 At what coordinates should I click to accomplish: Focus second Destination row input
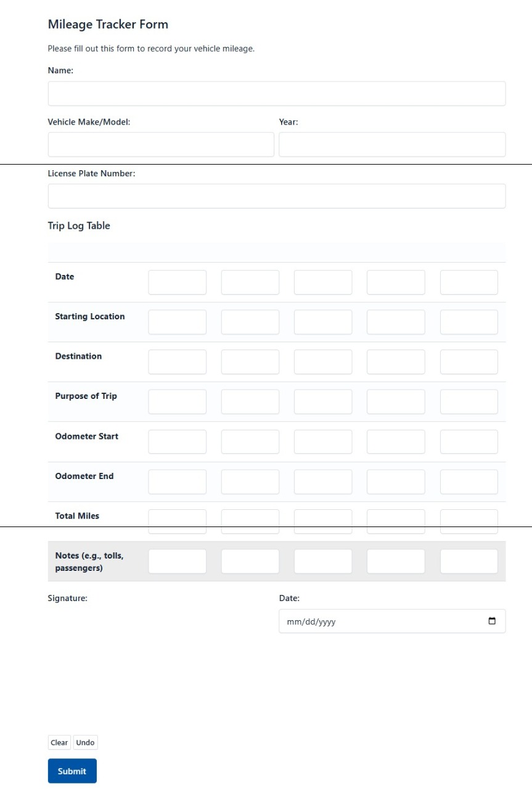tap(250, 362)
